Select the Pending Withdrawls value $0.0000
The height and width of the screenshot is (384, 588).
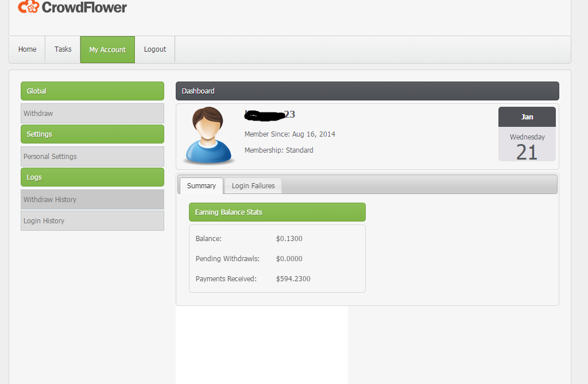289,259
